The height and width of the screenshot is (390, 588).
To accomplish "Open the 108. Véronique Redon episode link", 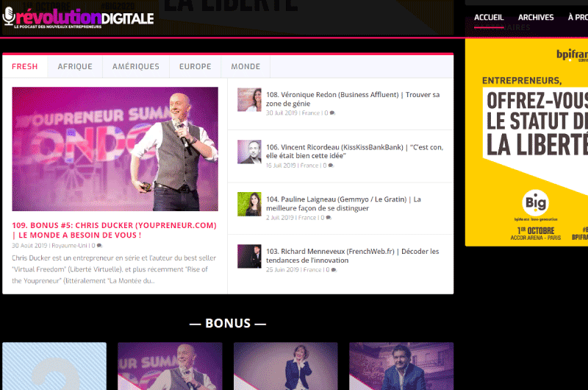I will 353,99.
